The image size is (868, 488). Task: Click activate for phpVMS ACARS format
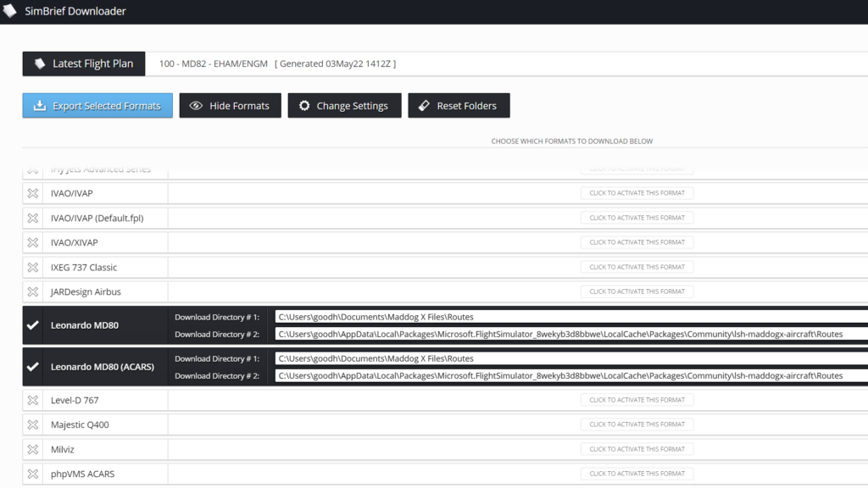point(637,474)
